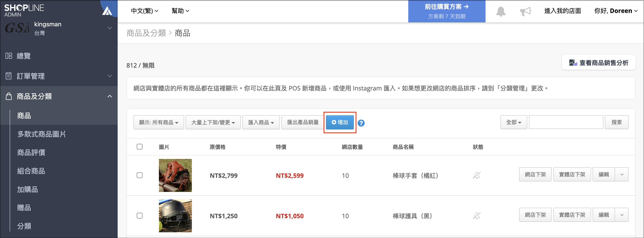Click the 匯出產品銷量 button
The height and width of the screenshot is (238, 644).
303,122
